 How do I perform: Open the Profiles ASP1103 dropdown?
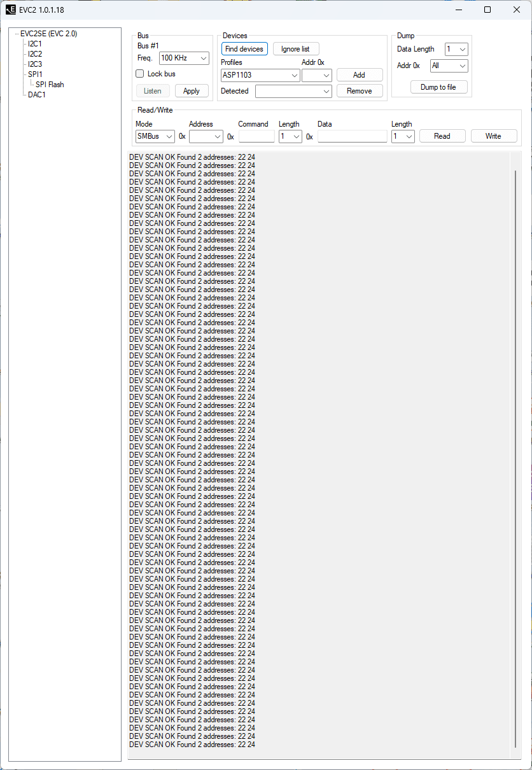(260, 75)
